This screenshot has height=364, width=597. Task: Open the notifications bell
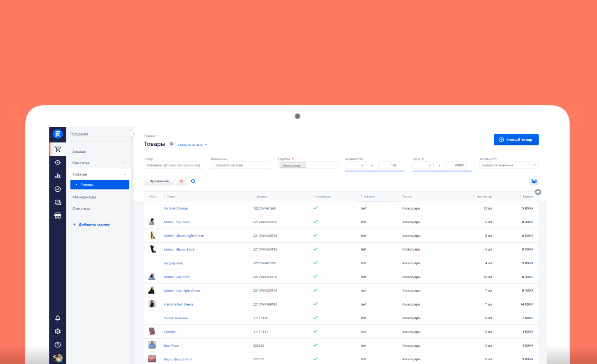pyautogui.click(x=58, y=318)
